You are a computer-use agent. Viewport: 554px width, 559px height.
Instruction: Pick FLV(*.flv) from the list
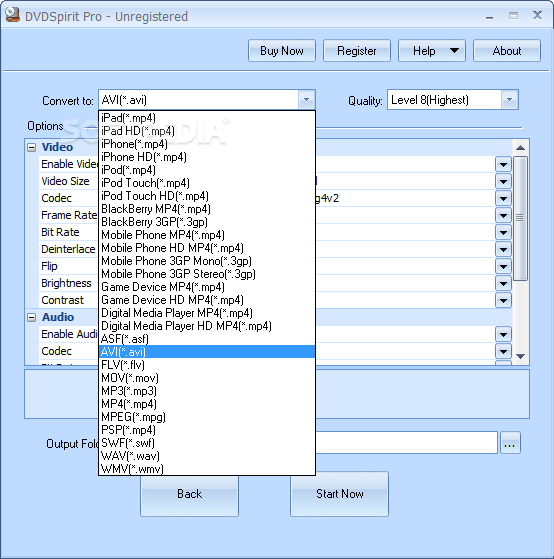(x=207, y=365)
